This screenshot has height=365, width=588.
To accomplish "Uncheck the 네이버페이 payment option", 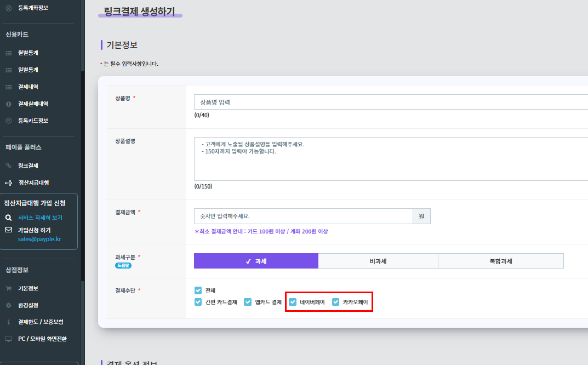I will [x=292, y=301].
